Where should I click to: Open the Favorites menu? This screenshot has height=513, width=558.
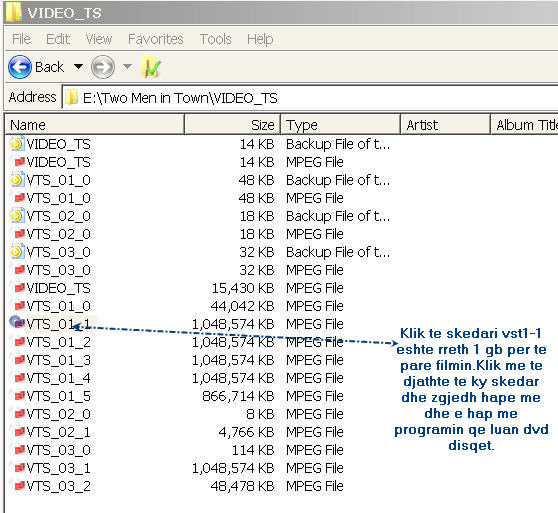point(156,39)
